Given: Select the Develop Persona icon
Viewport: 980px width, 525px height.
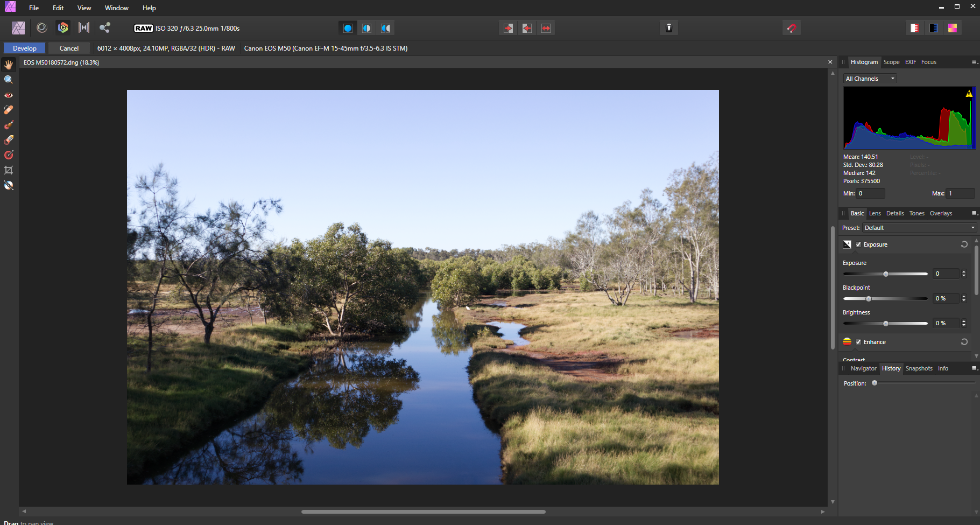Looking at the screenshot, I should tap(63, 27).
